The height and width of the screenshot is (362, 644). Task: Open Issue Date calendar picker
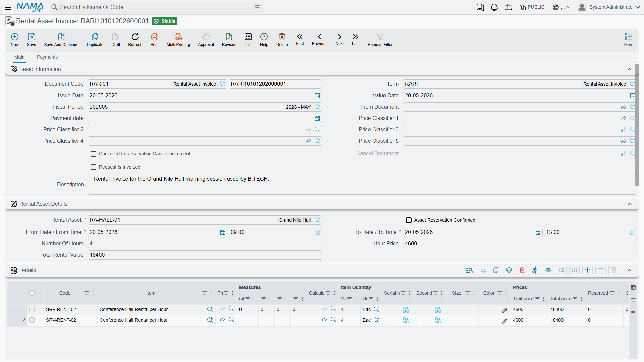317,96
